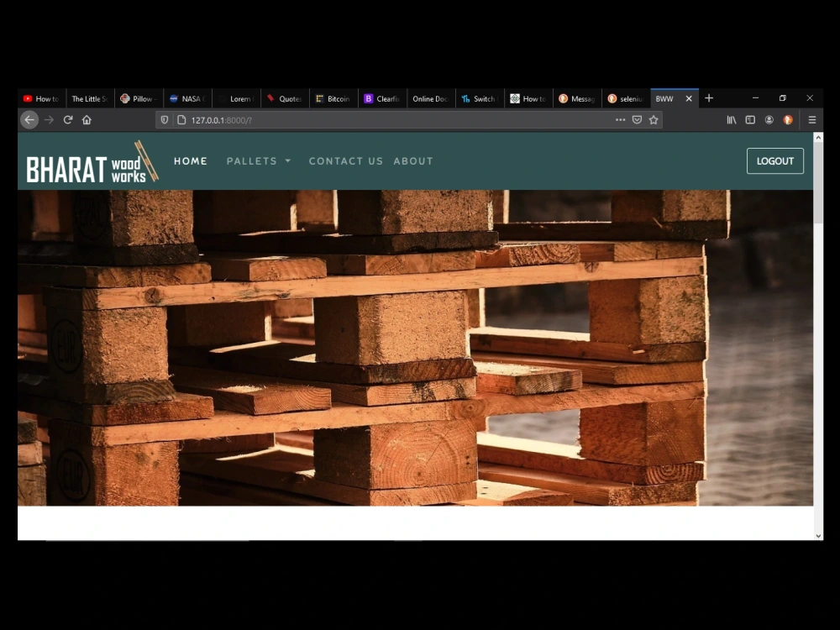The image size is (840, 630).
Task: Open page actions three-dot menu
Action: [621, 120]
